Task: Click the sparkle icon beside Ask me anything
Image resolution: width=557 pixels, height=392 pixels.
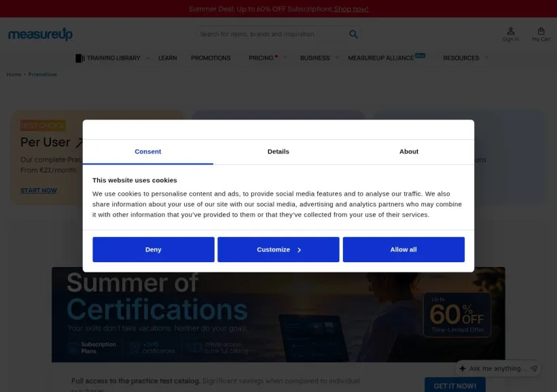Action: point(462,368)
